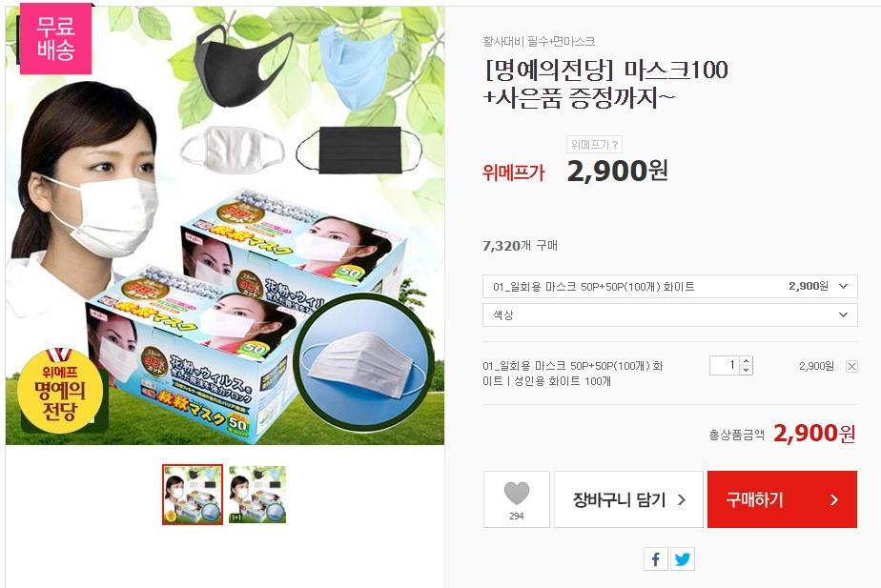Click the 구매하기 buy button
Viewport: 881px width, 588px height.
pyautogui.click(x=782, y=499)
